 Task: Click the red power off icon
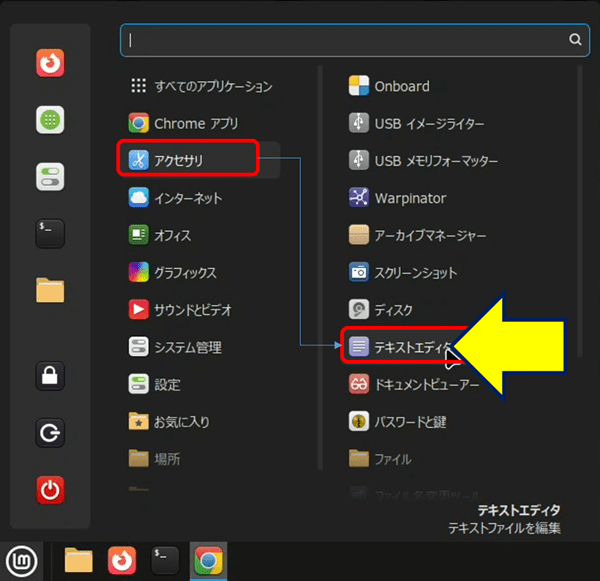coord(50,490)
